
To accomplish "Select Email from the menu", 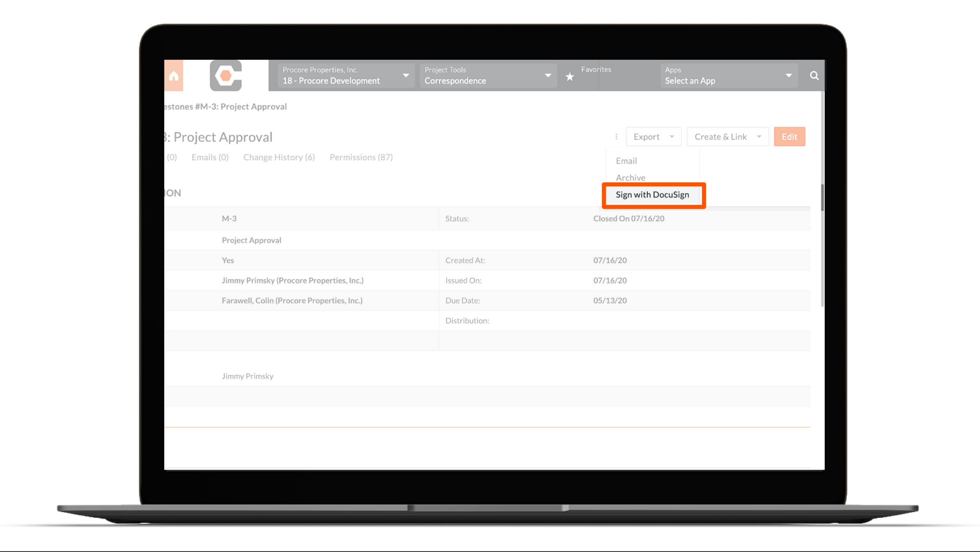I will coord(626,161).
